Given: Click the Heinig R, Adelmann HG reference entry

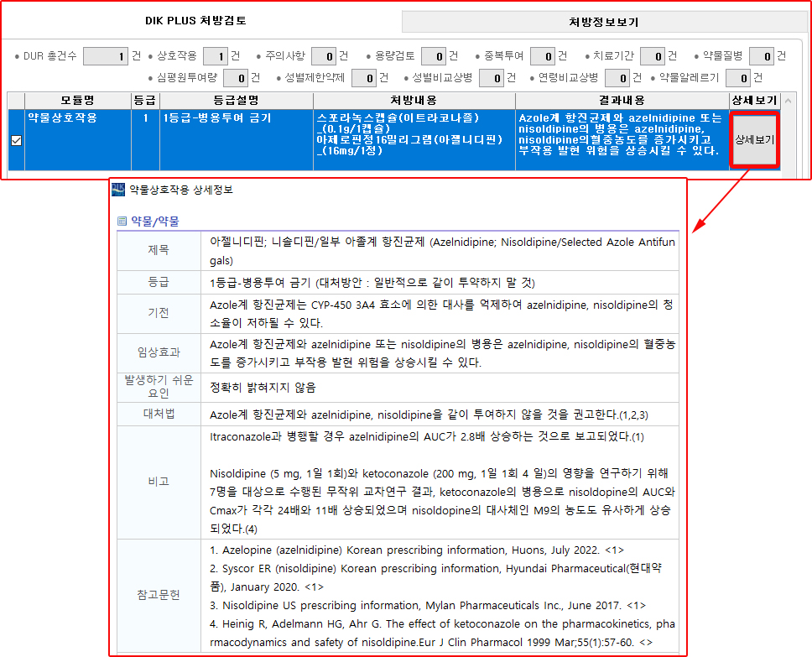Looking at the screenshot, I should (442, 634).
